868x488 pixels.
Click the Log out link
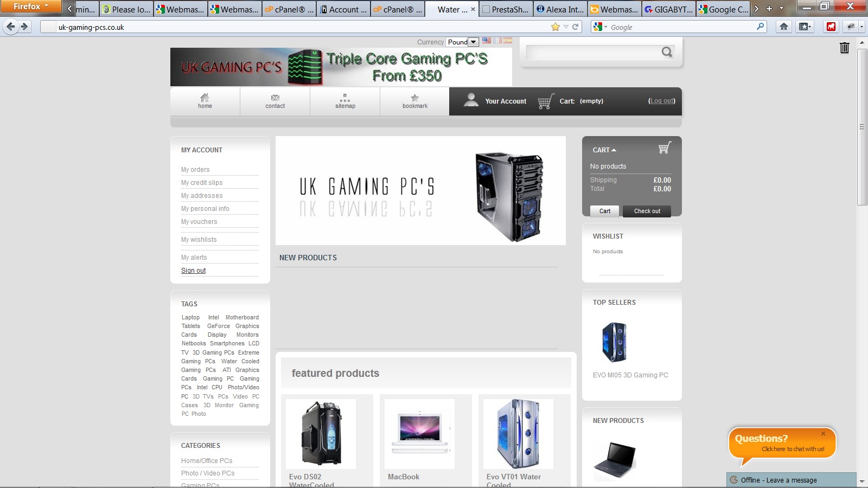pos(662,101)
